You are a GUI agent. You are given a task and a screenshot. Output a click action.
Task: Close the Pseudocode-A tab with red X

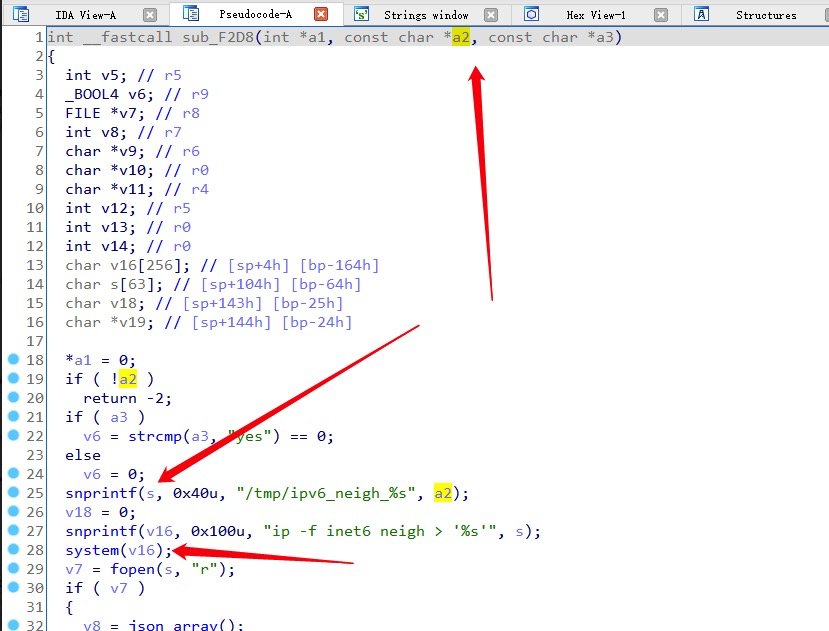320,15
